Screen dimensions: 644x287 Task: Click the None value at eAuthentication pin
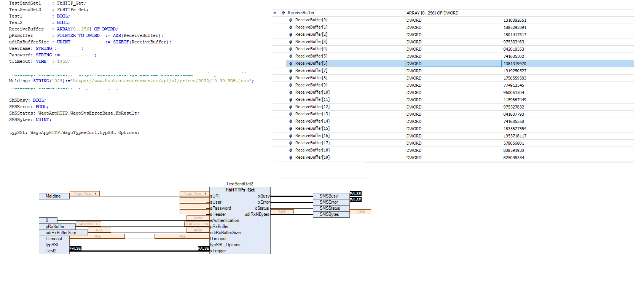pyautogui.click(x=198, y=218)
